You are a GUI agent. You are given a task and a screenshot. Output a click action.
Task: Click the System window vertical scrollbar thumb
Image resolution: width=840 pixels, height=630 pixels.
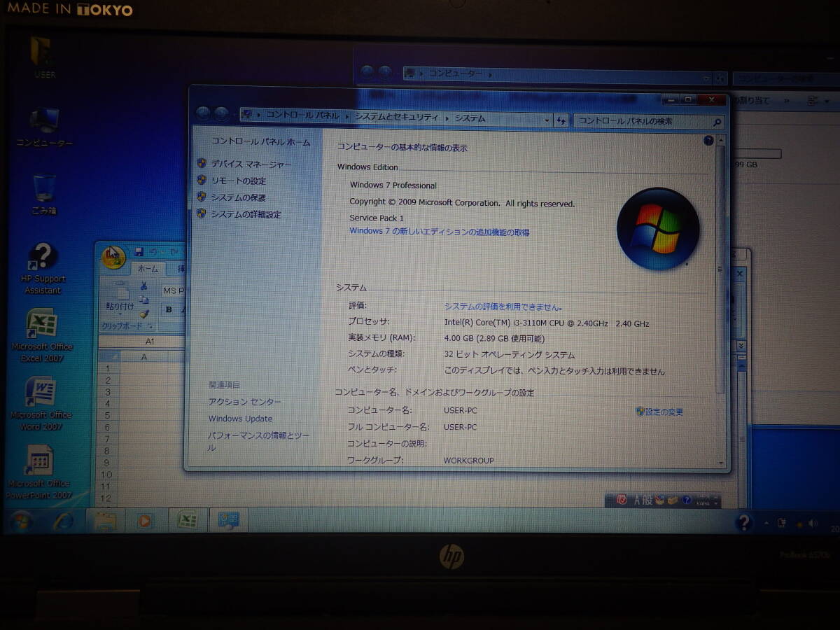tap(720, 269)
